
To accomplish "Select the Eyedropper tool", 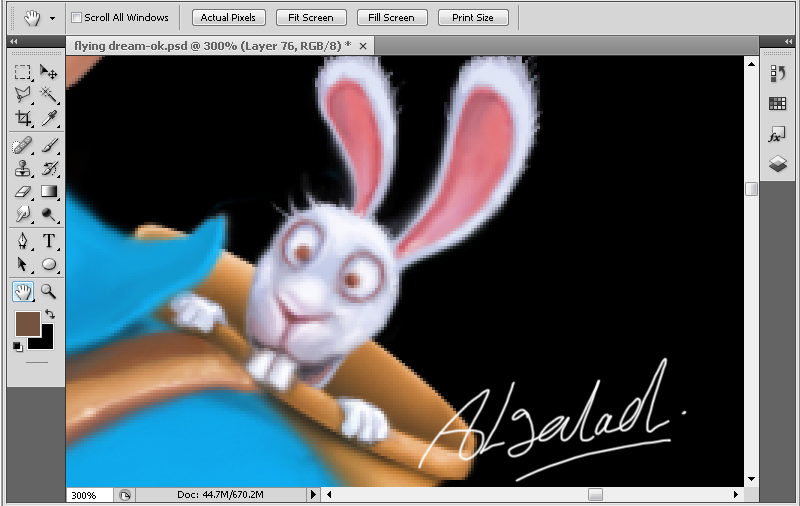I will coord(48,118).
